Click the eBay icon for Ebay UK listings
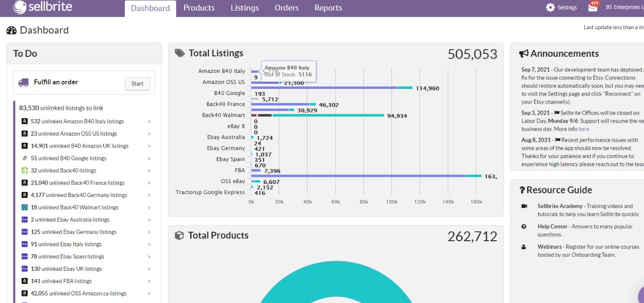 pyautogui.click(x=25, y=269)
